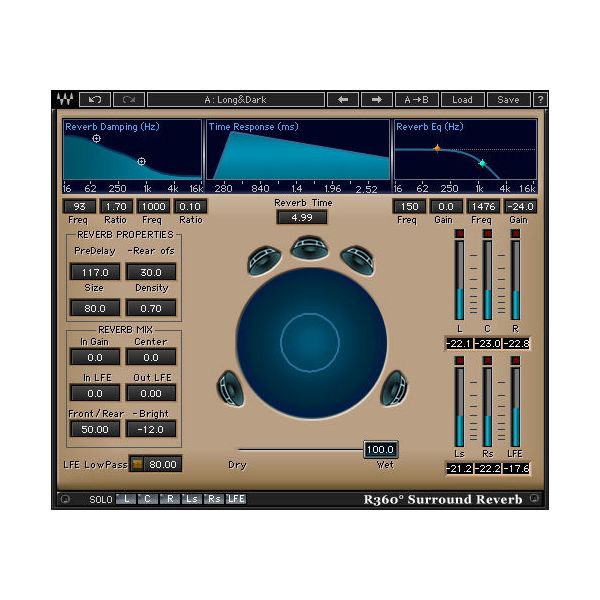Copy setup with A→B button

tap(416, 99)
